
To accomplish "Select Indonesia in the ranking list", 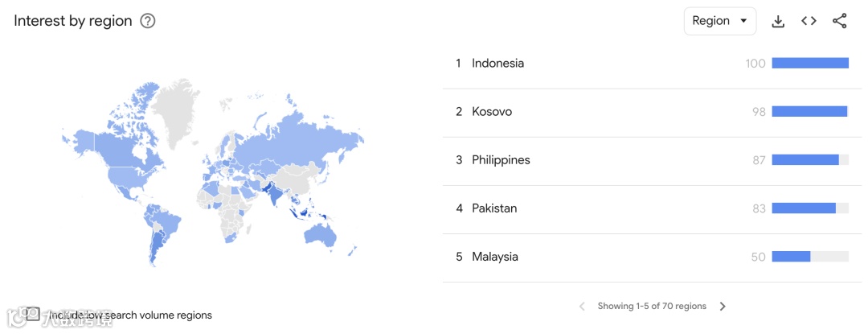I will tap(497, 64).
